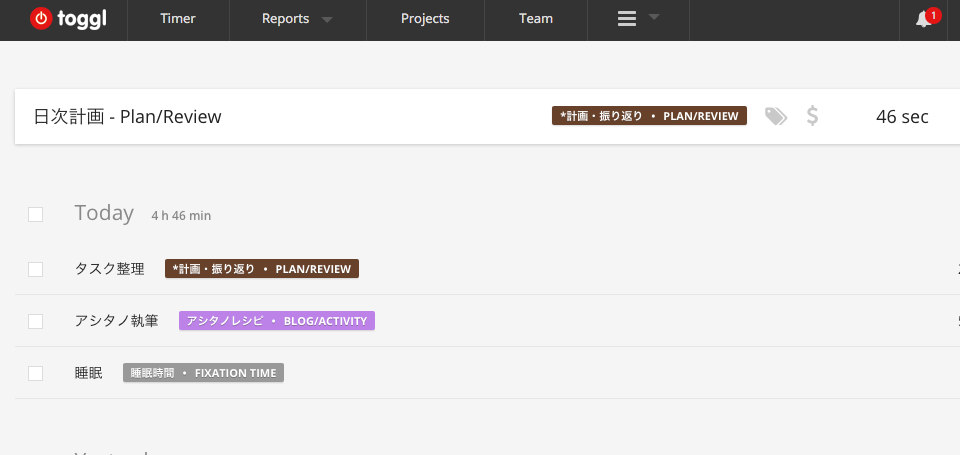Click the purple アシタノレシピ project tag
The height and width of the screenshot is (455, 960).
[x=276, y=321]
